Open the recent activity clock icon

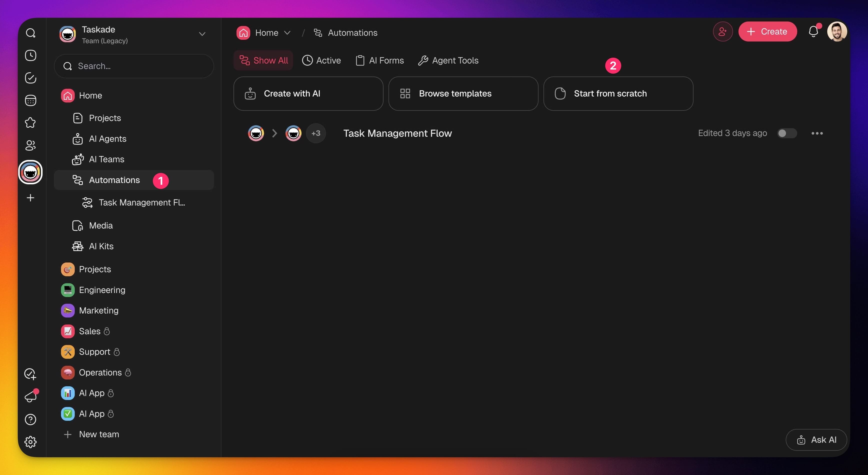coord(31,55)
